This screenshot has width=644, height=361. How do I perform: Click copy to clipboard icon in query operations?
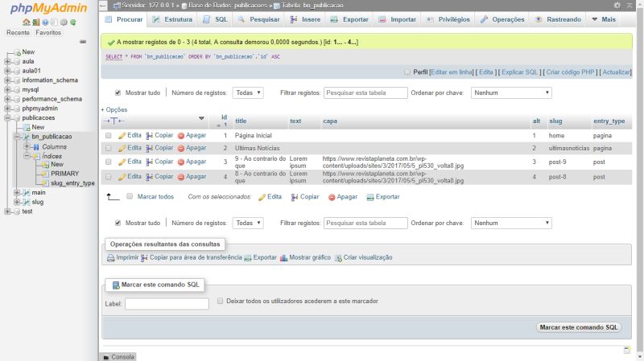(144, 257)
